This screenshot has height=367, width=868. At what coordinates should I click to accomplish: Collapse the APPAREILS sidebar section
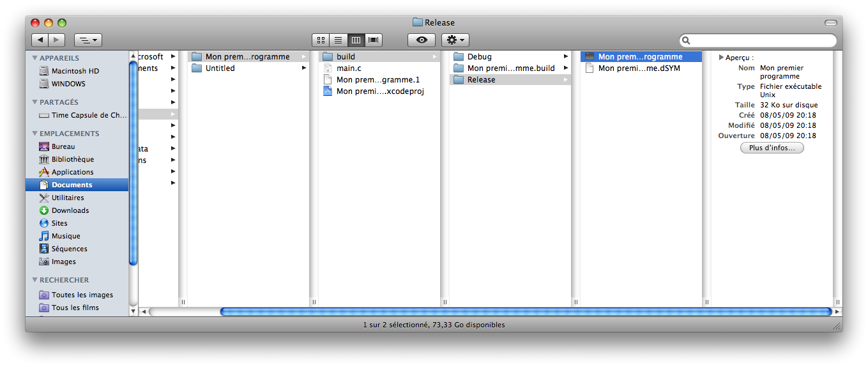coord(35,58)
